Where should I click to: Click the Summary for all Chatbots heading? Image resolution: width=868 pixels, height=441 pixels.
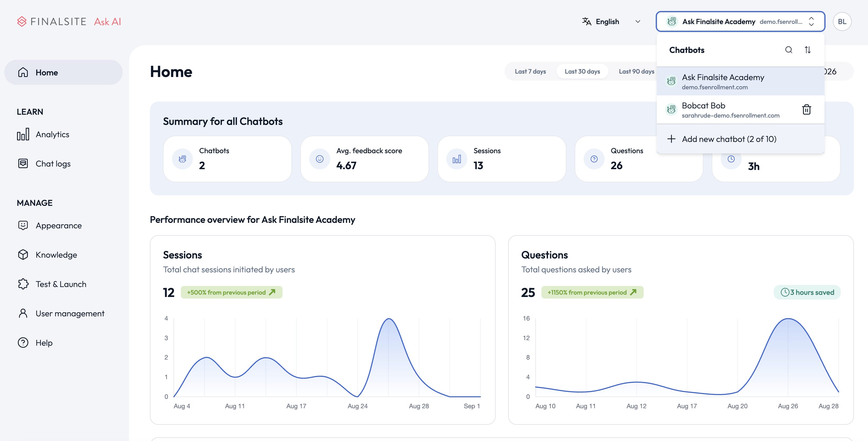(x=223, y=121)
